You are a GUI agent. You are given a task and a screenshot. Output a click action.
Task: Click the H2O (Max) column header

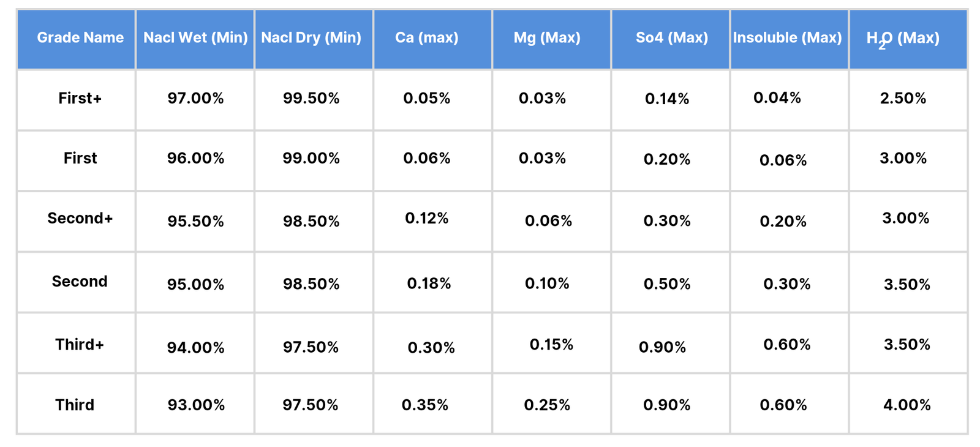tap(903, 39)
